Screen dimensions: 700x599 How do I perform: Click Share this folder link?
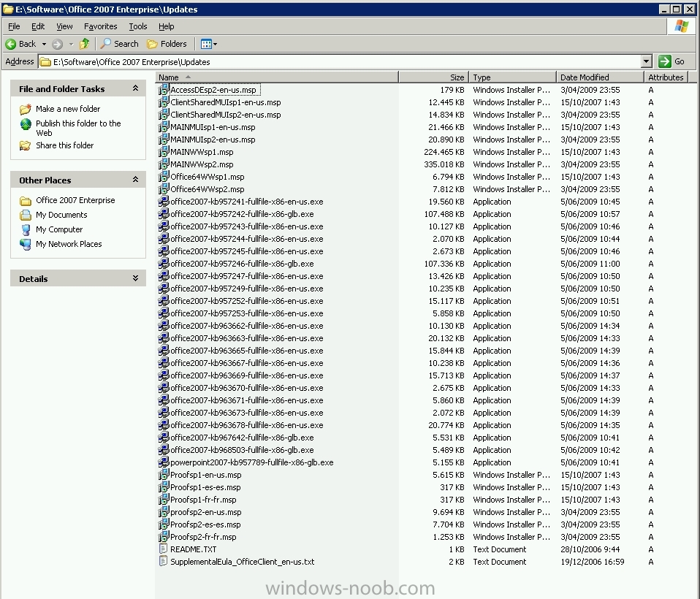point(65,145)
